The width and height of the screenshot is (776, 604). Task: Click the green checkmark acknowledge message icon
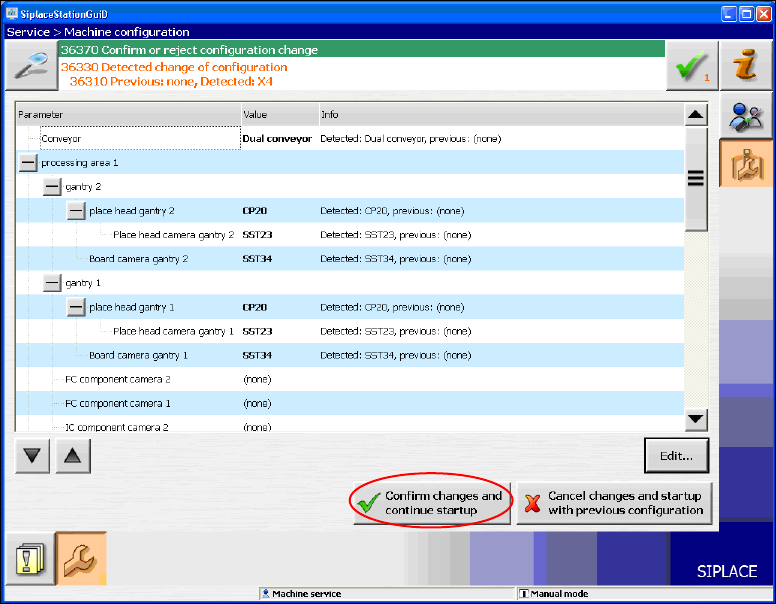tap(691, 68)
